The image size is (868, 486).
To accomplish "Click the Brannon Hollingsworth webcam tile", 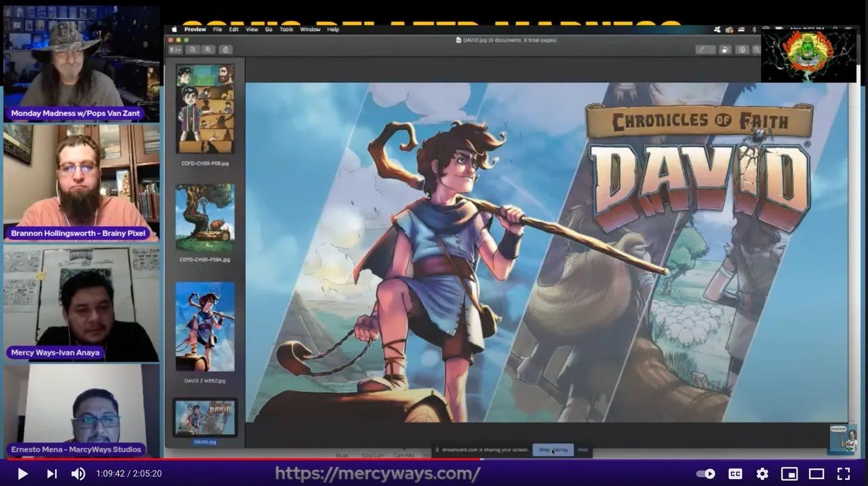I will [81, 183].
